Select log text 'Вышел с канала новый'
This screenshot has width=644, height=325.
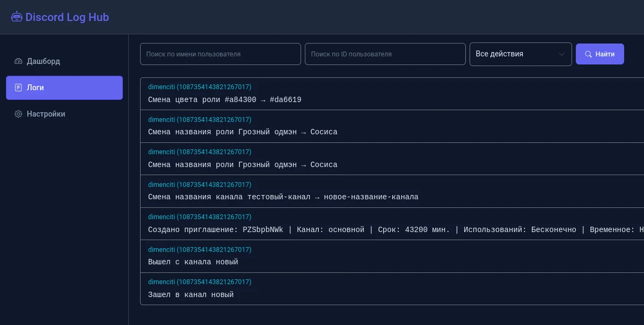[193, 262]
